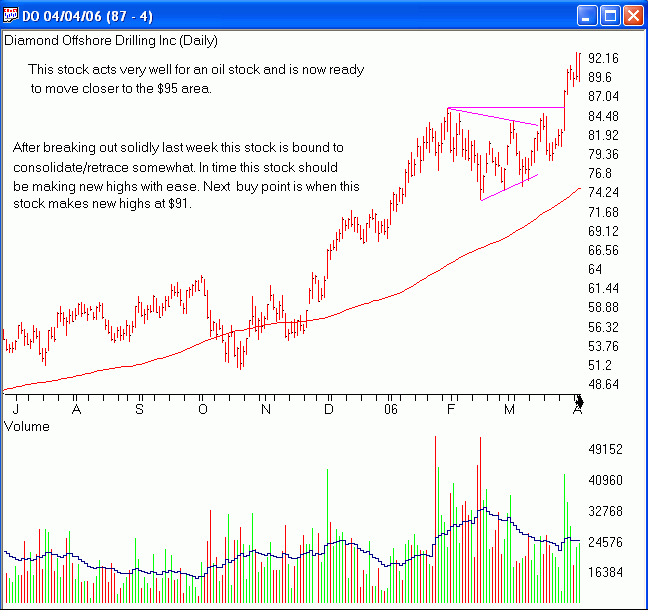Click the '06' year marker on date axis

pyautogui.click(x=391, y=409)
